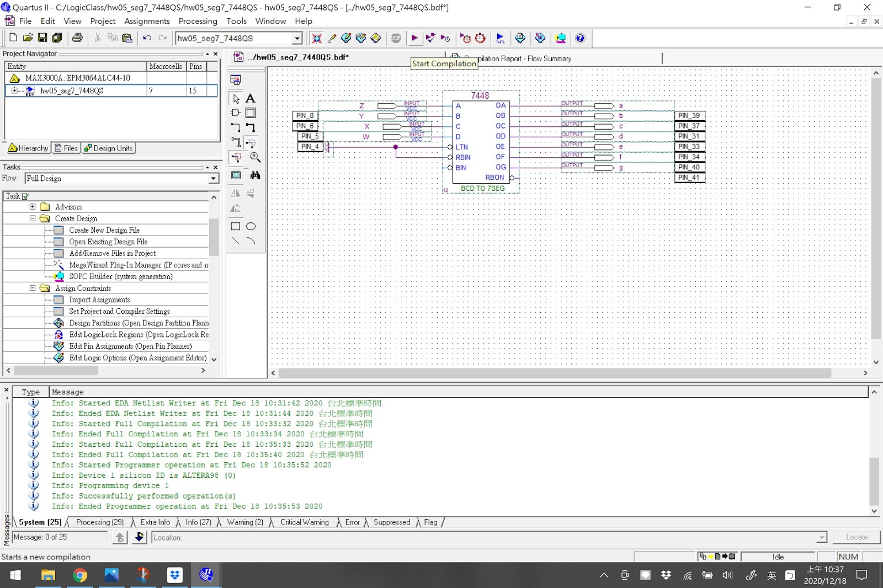
Task: Toggle the Use Partial Line Selection tool
Action: tap(236, 157)
